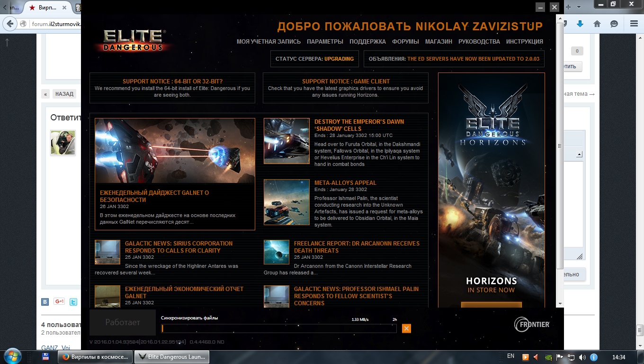Click the Firefox address bar URL

(x=56, y=24)
